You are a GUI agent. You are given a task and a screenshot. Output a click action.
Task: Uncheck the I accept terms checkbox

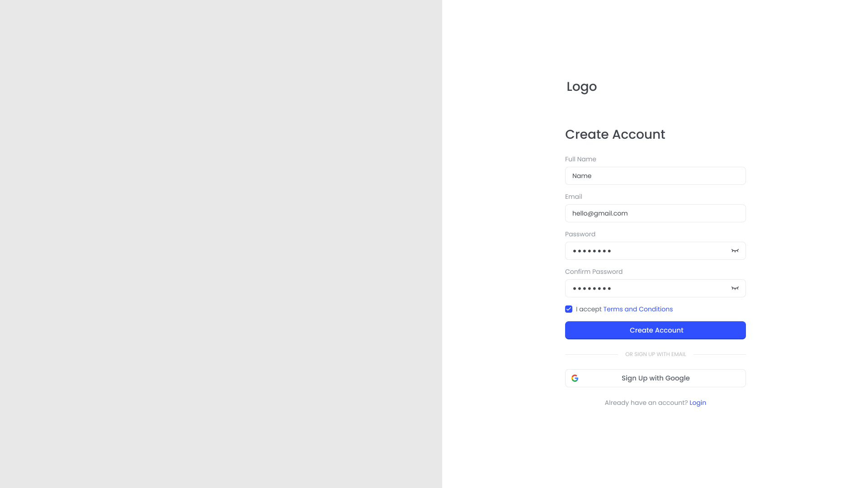pos(569,309)
